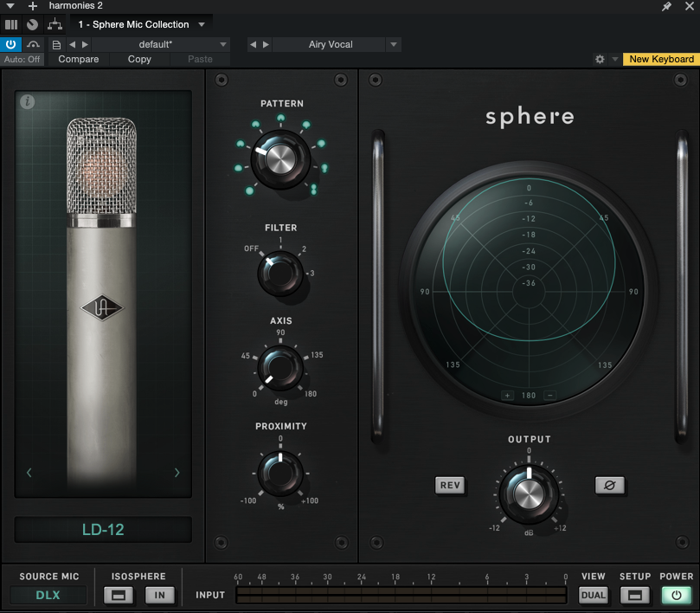This screenshot has height=613, width=700.
Task: Open the automation parameter icon beside the power button
Action: 33,44
